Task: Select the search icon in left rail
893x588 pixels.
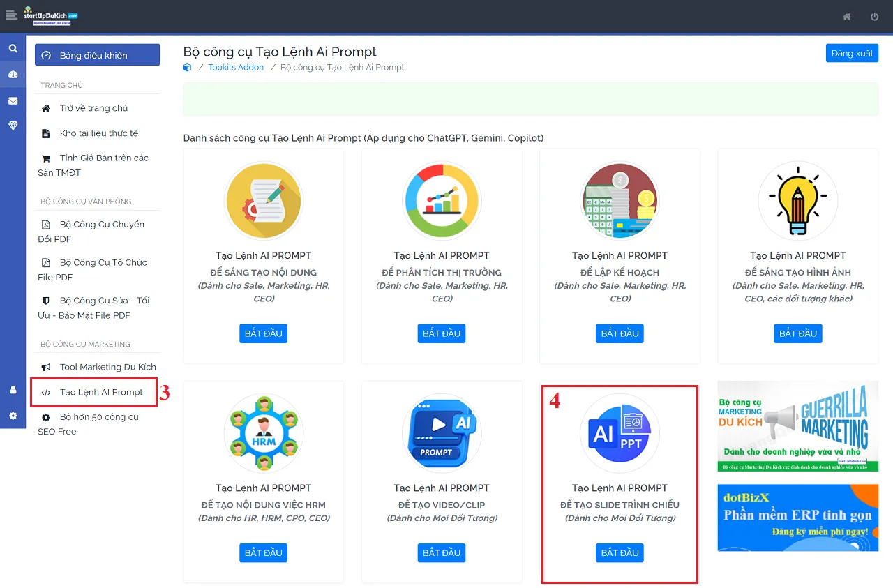Action: (13, 48)
